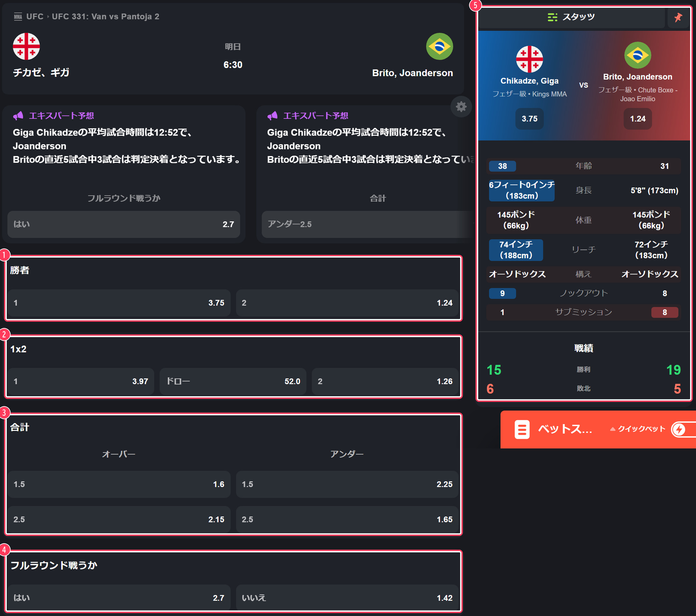The width and height of the screenshot is (696, 616).
Task: Click the Brazil flag in match header
Action: point(439,46)
